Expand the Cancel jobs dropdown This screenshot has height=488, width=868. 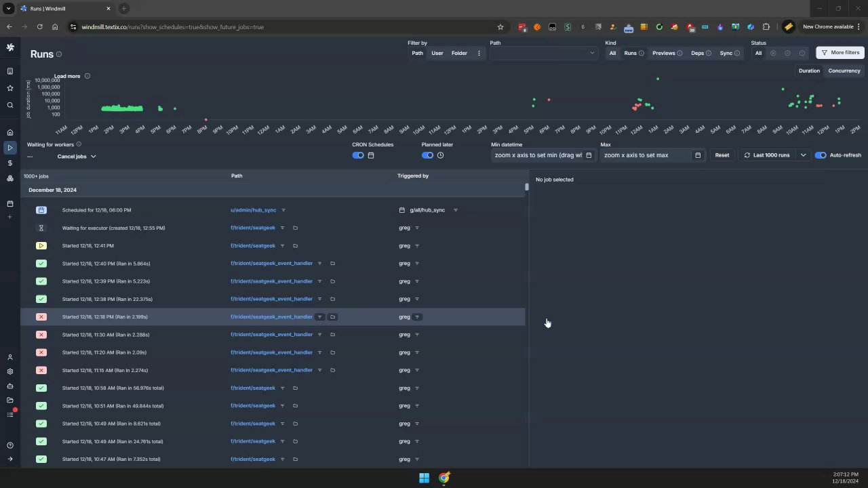point(77,157)
